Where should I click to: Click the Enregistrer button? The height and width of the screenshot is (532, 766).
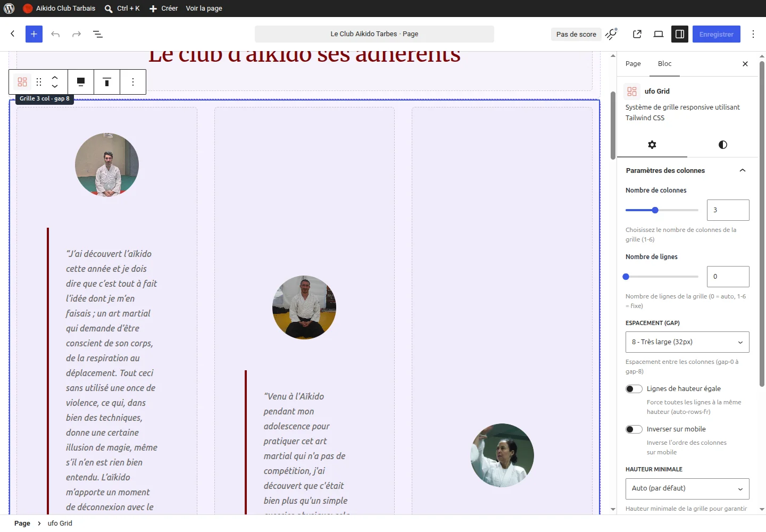tap(716, 34)
